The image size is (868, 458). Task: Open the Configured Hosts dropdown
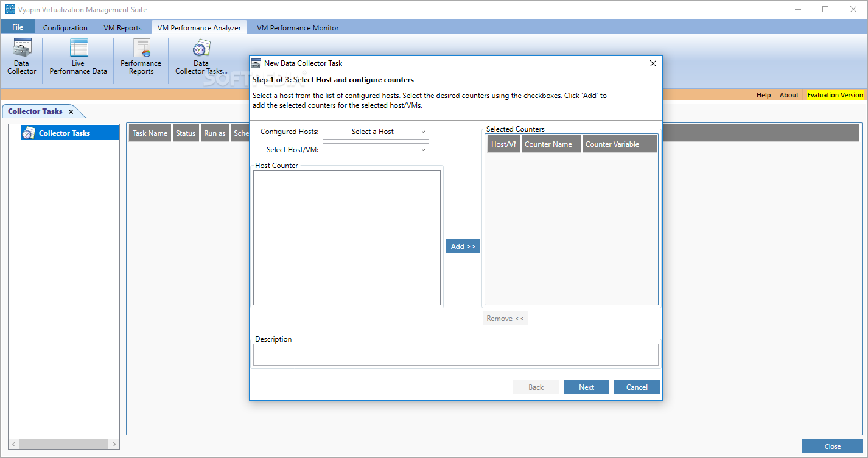coord(376,132)
